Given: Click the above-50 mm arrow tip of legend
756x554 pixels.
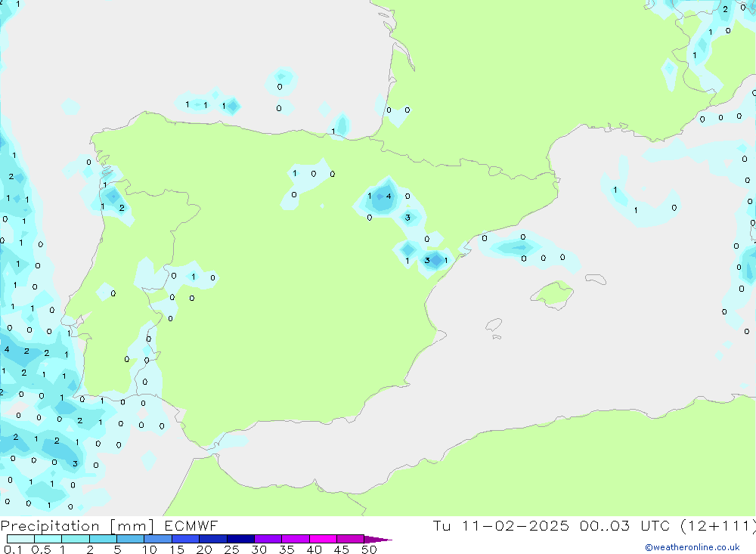Looking at the screenshot, I should tap(378, 540).
